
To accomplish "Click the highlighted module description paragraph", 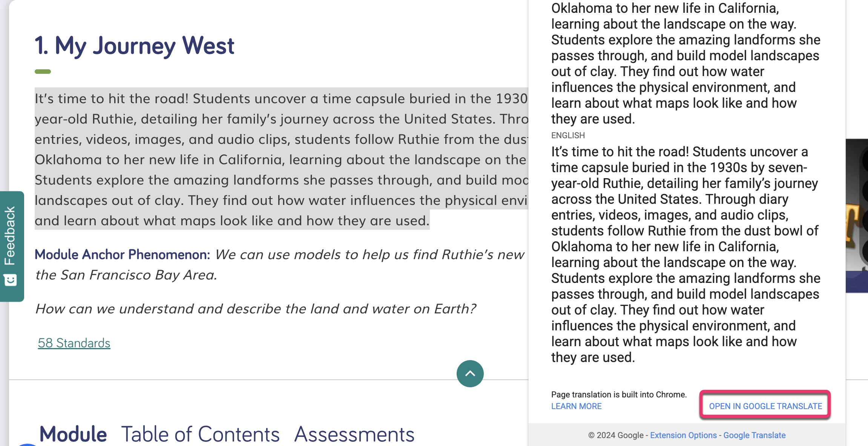I will coord(281,159).
